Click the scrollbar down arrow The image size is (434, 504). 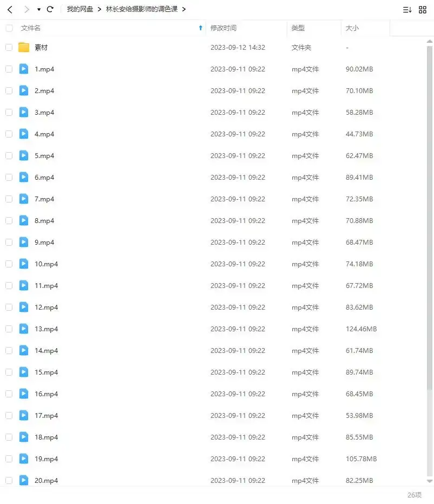pos(430,481)
